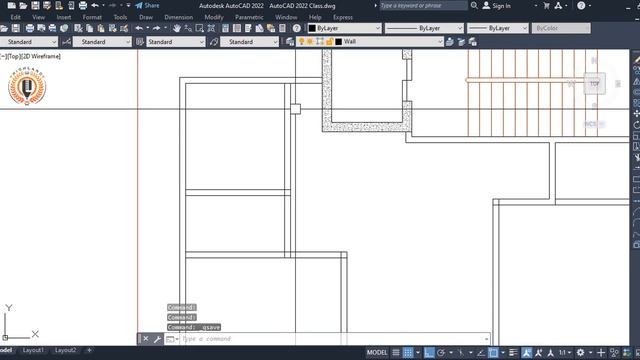The width and height of the screenshot is (640, 360).
Task: Click the search magnifier icon in title bar
Action: pyautogui.click(x=474, y=6)
